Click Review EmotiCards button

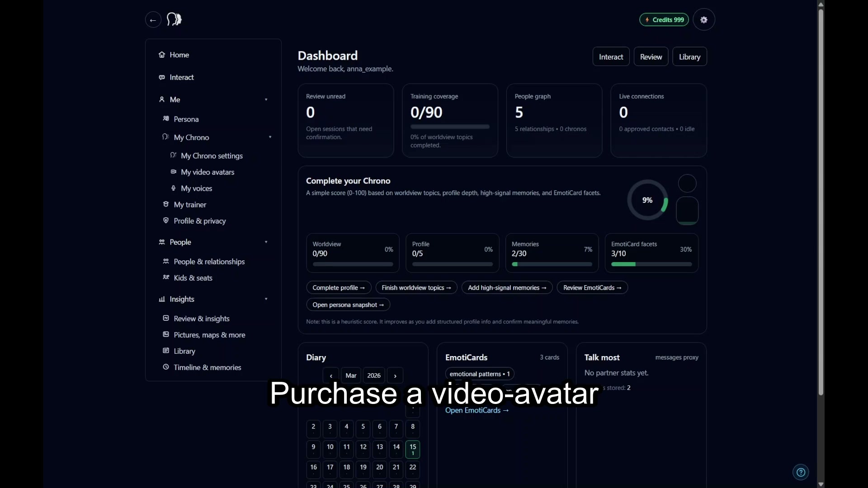click(x=592, y=287)
